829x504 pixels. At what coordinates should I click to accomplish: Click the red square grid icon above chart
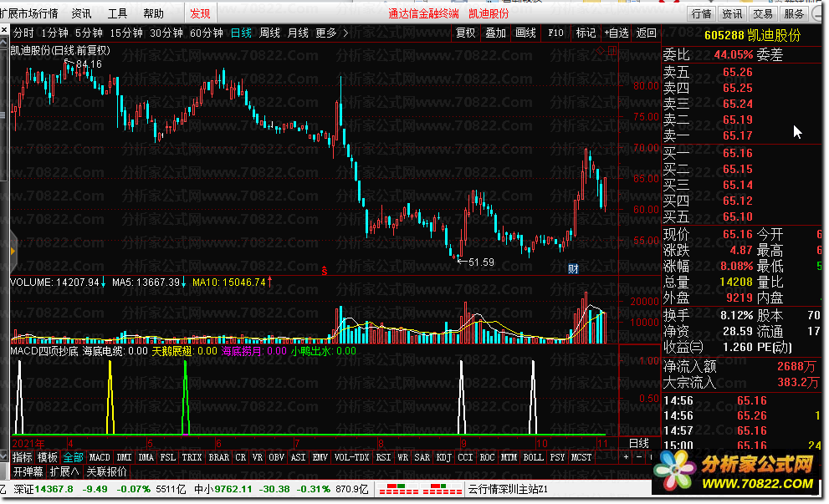click(x=612, y=51)
